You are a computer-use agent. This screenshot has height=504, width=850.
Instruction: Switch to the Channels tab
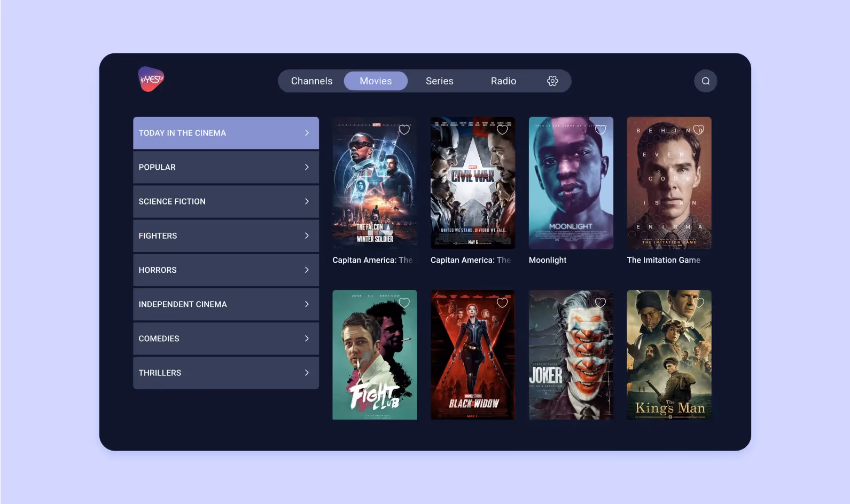[311, 81]
